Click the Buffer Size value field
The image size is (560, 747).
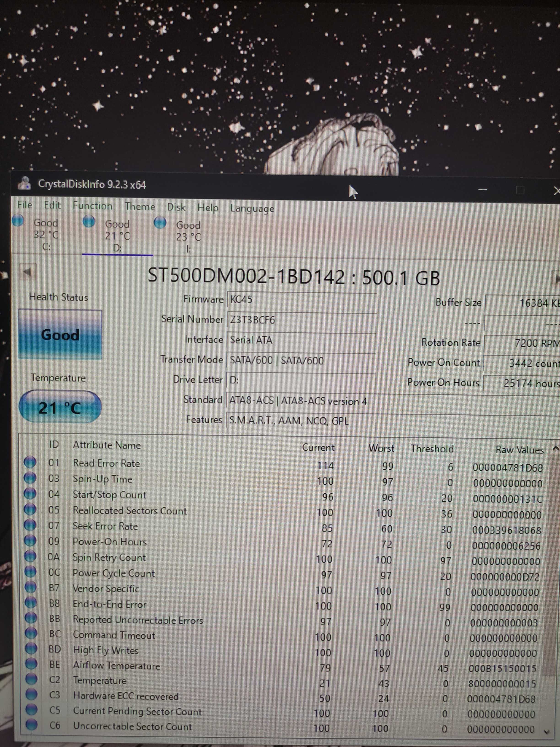tap(522, 303)
